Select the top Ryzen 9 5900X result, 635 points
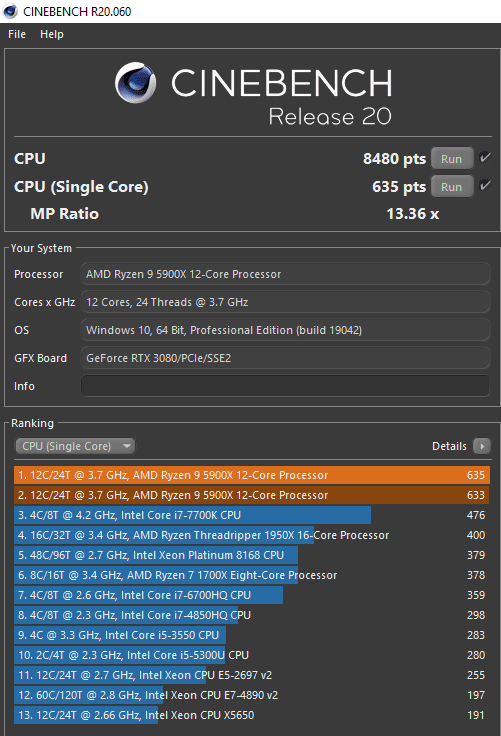The width and height of the screenshot is (501, 736). (x=252, y=475)
